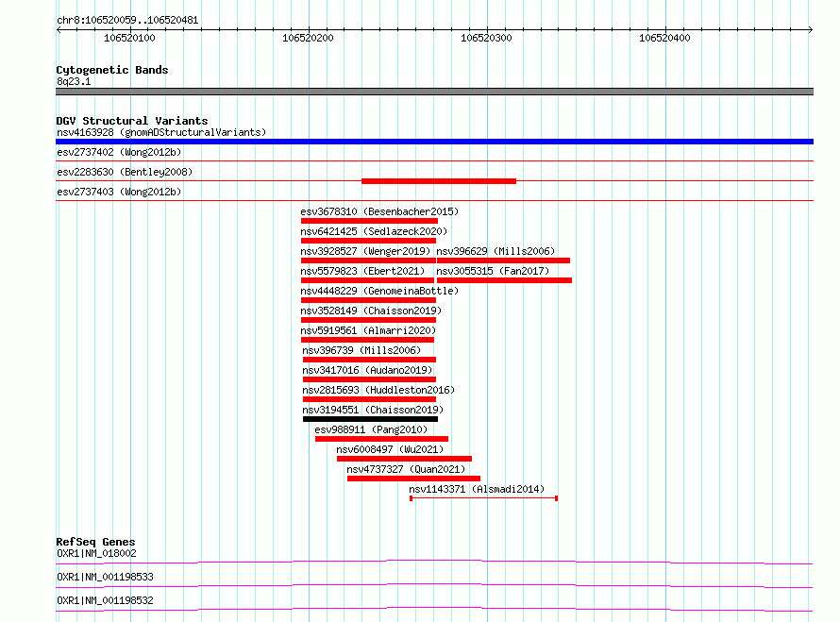840x622 pixels.
Task: Click the nsv1143371 (Alsmadi2014) thin-line feature
Action: (x=484, y=498)
